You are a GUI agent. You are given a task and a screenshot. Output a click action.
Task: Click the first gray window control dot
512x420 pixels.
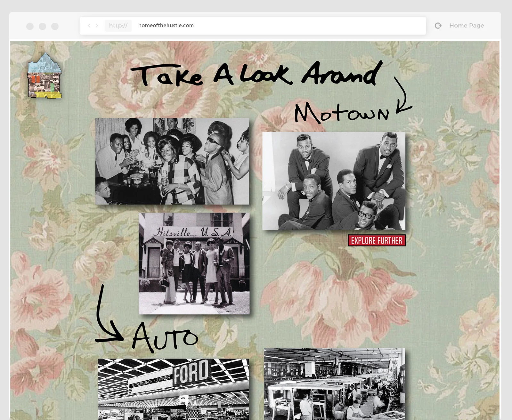(x=30, y=26)
